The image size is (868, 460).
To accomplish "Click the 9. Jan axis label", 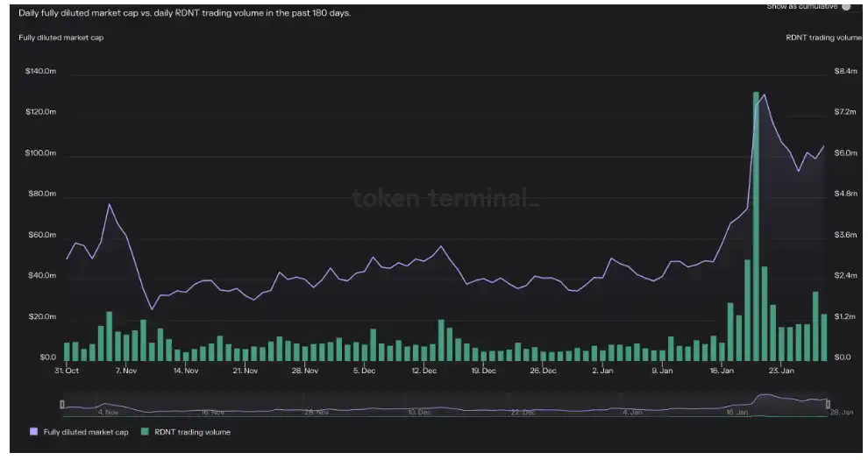I will pos(662,371).
